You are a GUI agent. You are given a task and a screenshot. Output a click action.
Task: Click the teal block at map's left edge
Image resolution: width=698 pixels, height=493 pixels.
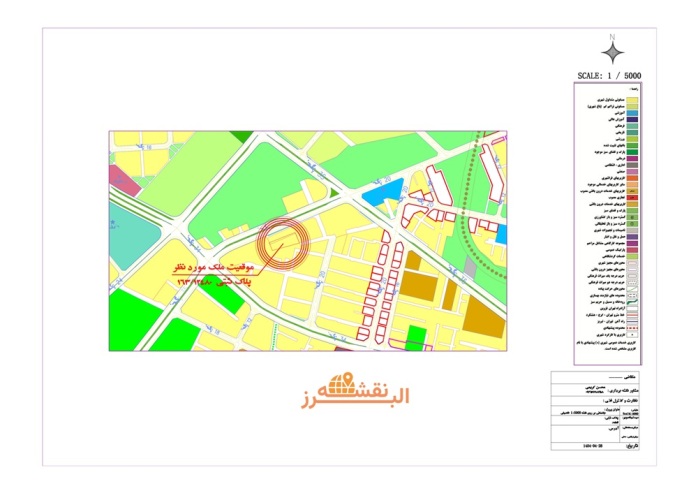pyautogui.click(x=131, y=241)
